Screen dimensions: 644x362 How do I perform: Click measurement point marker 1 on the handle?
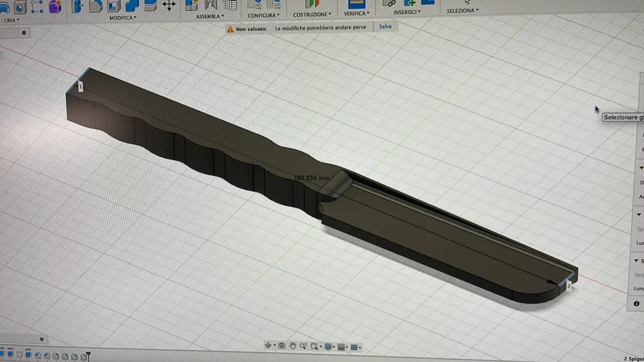pyautogui.click(x=80, y=87)
